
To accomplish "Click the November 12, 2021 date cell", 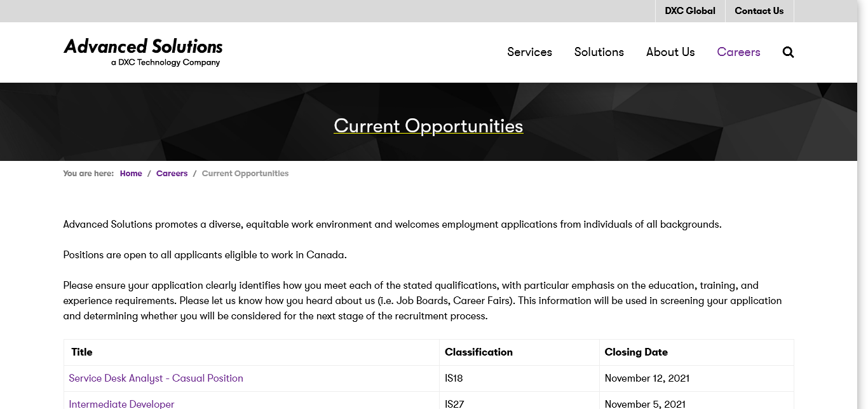I will tap(647, 378).
